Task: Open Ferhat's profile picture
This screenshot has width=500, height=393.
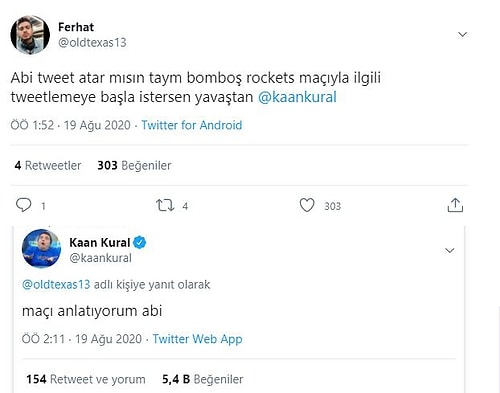Action: point(30,35)
